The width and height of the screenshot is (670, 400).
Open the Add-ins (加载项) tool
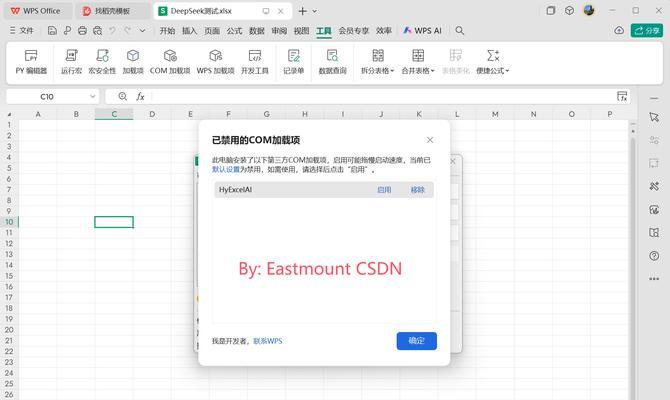coord(133,62)
